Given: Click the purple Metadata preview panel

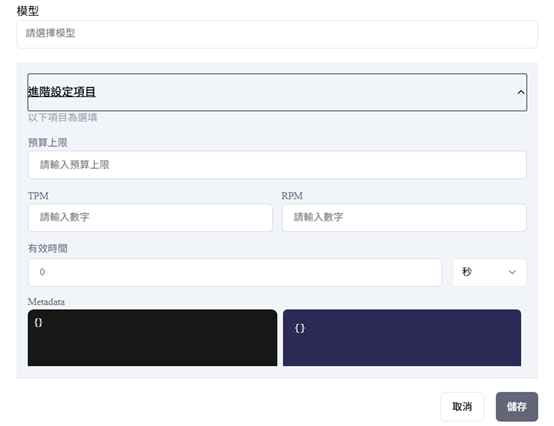Looking at the screenshot, I should (402, 338).
